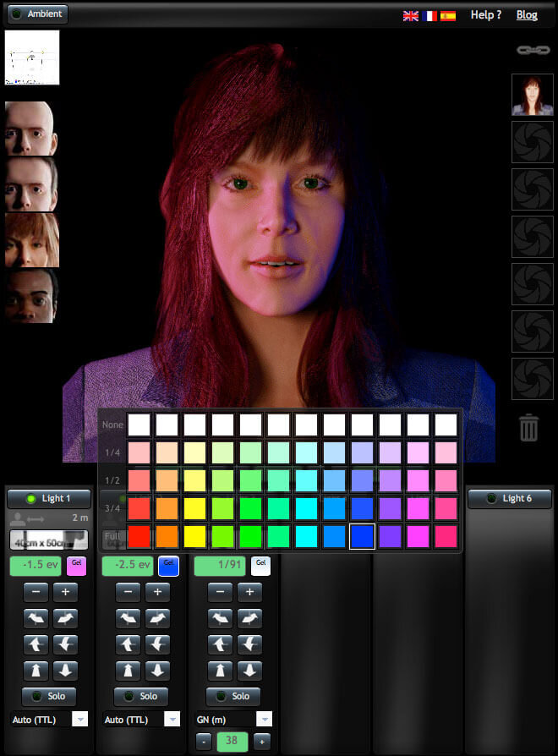Screen dimensions: 558x756
Task: Pick the selected Full strength blue swatch
Action: pyautogui.click(x=363, y=536)
